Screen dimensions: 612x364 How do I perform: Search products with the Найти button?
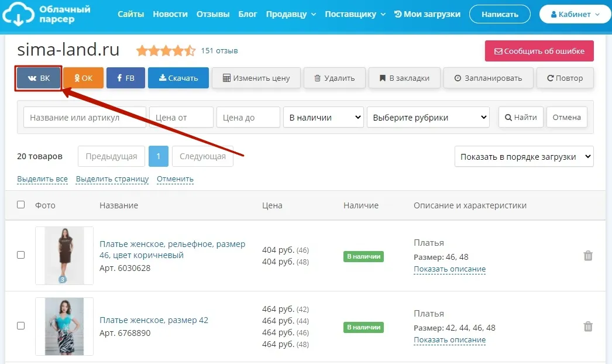(x=521, y=117)
